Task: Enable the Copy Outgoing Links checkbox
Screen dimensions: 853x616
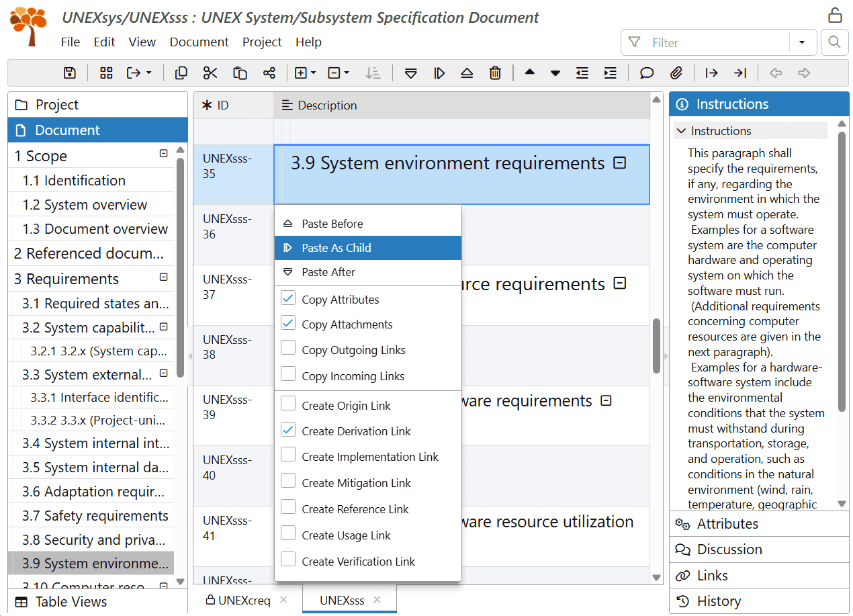Action: click(288, 349)
